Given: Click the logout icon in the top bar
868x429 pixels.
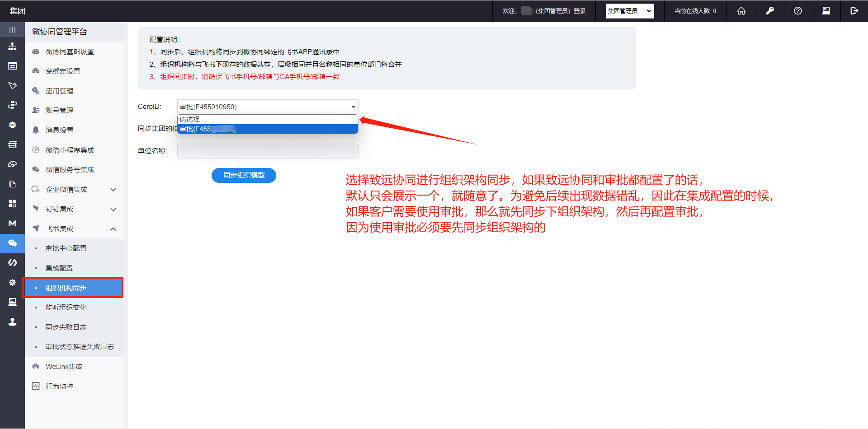Looking at the screenshot, I should click(854, 11).
